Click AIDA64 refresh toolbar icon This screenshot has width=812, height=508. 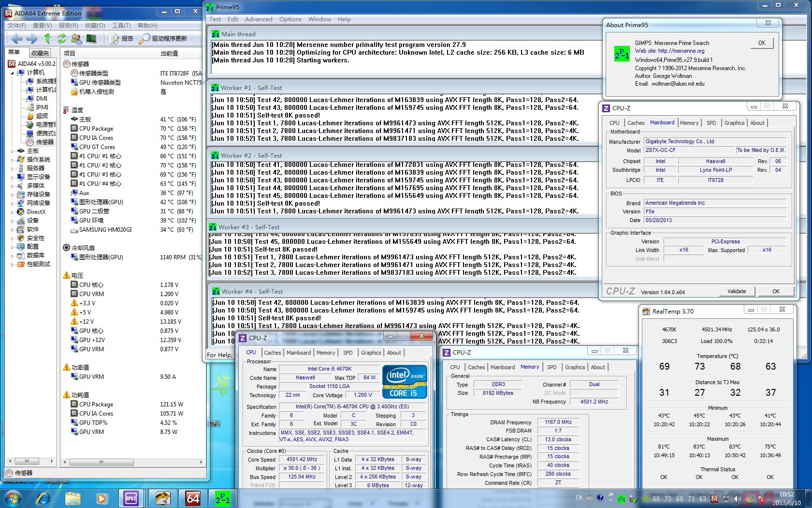click(x=62, y=39)
